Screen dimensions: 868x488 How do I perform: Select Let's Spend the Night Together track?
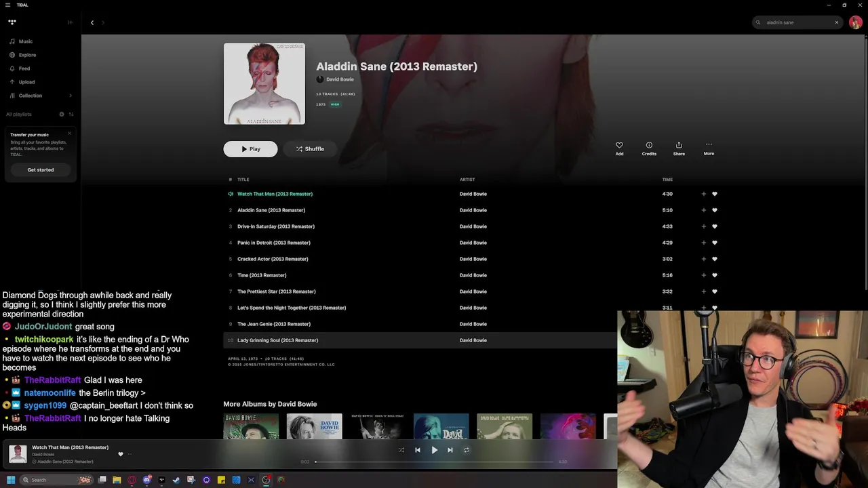(x=292, y=308)
